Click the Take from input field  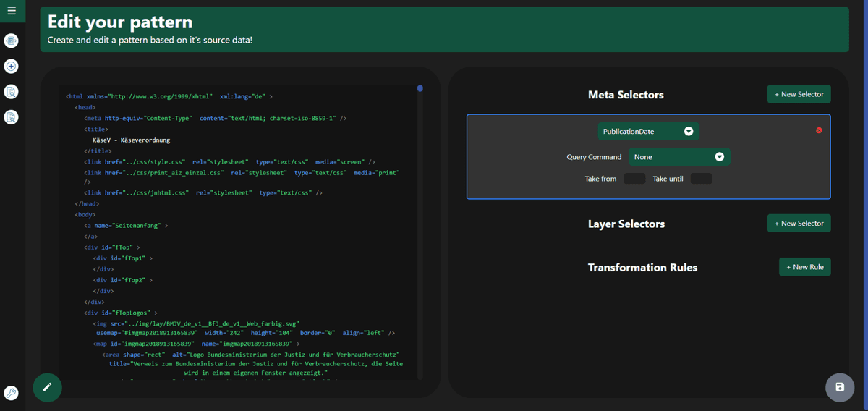click(x=634, y=179)
